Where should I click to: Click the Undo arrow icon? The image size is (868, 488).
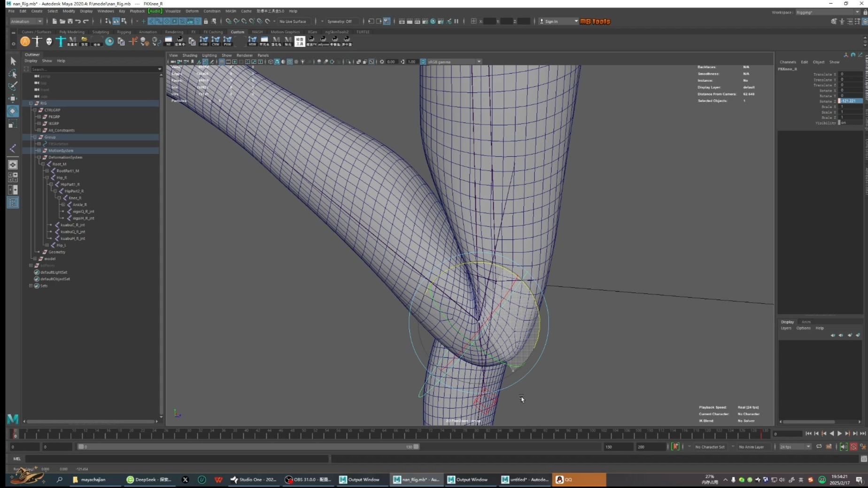[78, 21]
